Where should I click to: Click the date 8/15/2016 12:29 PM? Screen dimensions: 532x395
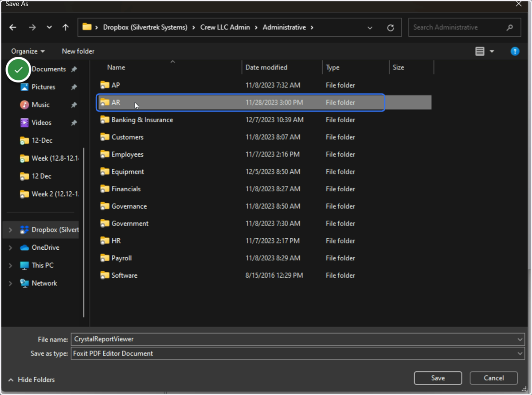(x=274, y=275)
